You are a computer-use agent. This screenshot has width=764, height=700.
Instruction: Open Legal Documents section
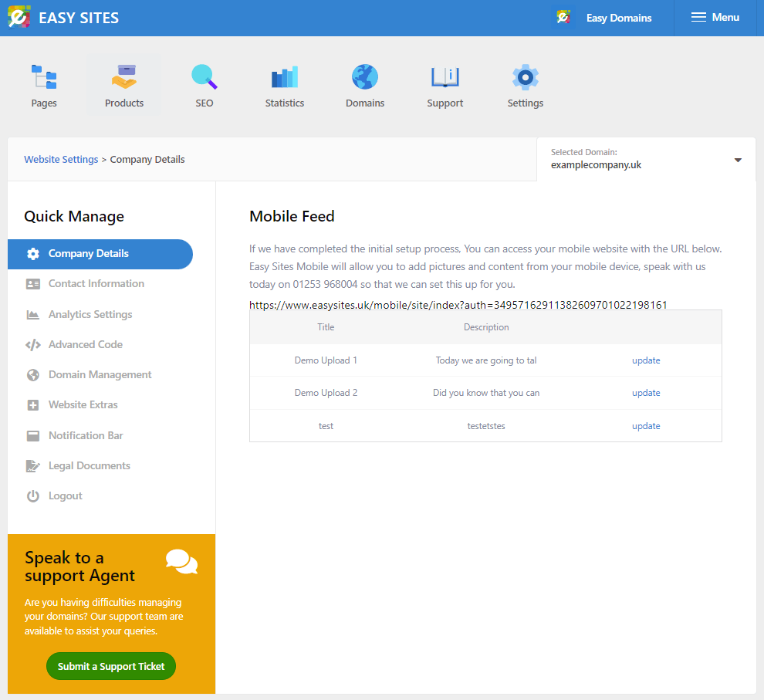pyautogui.click(x=90, y=466)
